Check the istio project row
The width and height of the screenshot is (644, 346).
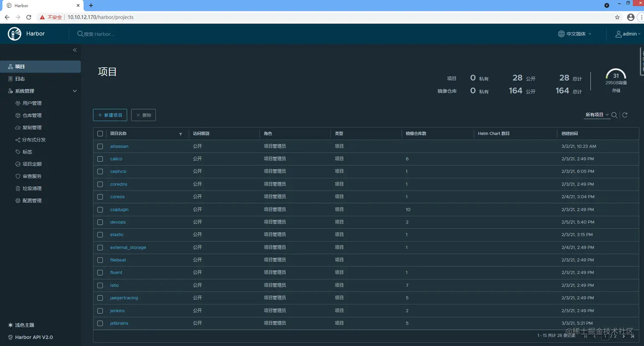[100, 285]
